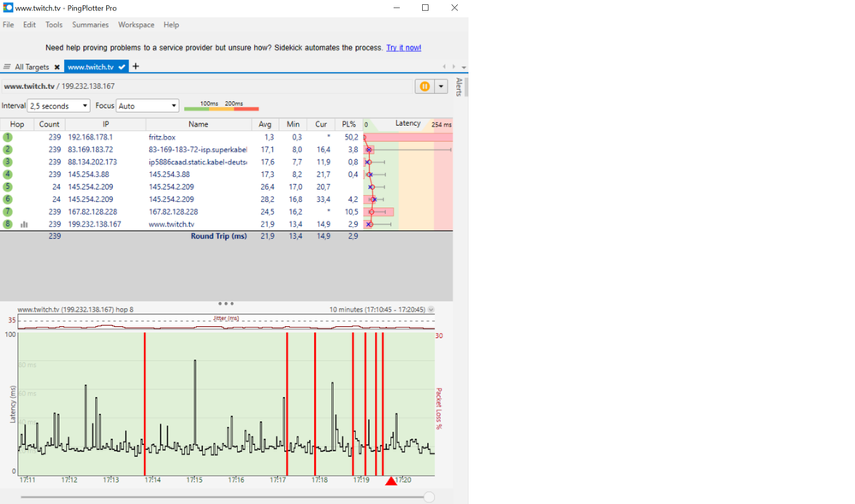Image resolution: width=855 pixels, height=504 pixels.
Task: Click the timeline scroll slider knob at the bottom
Action: point(429,497)
